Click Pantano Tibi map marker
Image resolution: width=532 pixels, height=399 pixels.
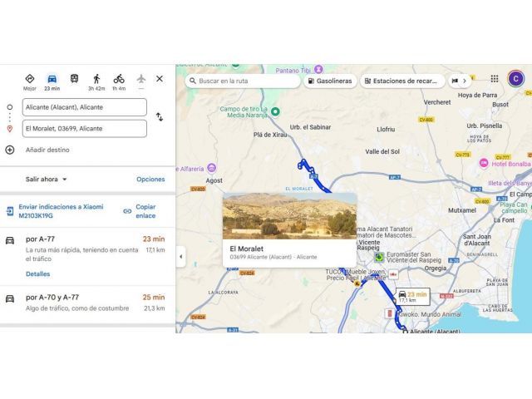318,69
